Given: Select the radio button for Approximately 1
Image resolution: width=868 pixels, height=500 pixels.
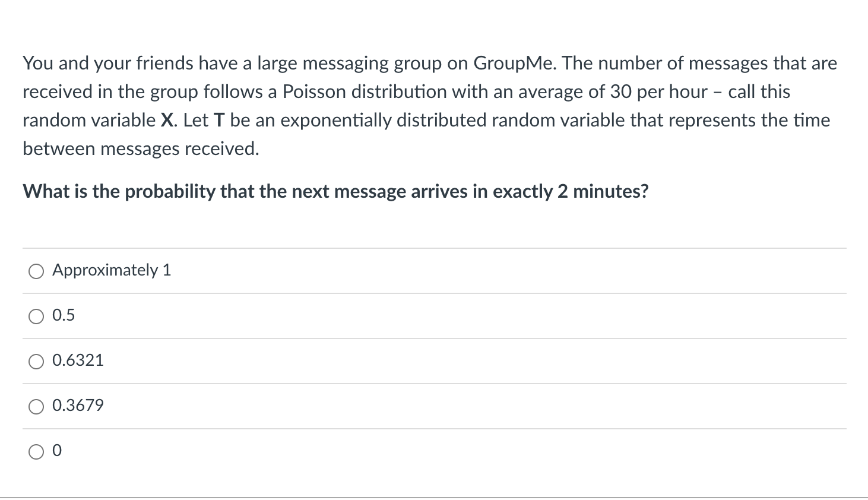Looking at the screenshot, I should (36, 271).
